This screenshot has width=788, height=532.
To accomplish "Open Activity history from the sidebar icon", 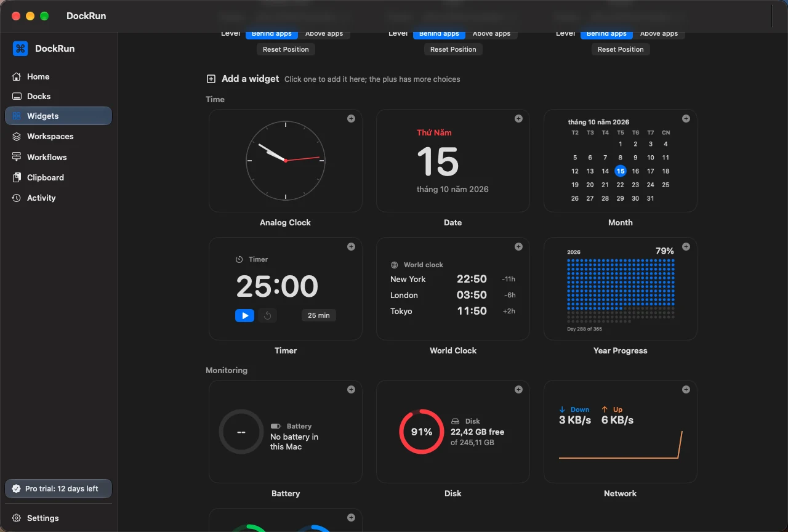I will coord(17,198).
